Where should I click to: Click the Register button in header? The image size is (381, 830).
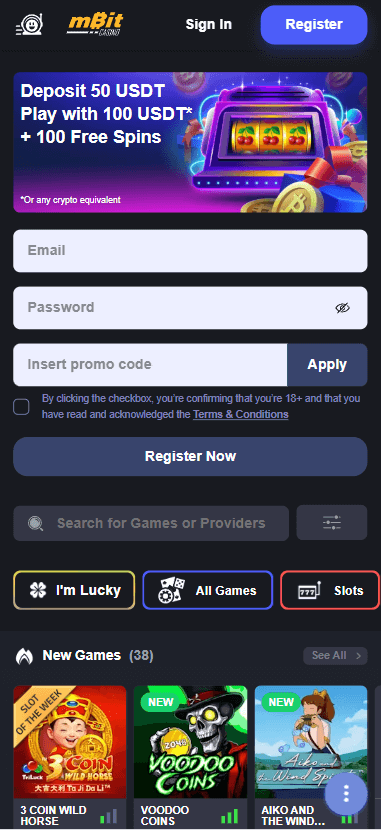[x=314, y=24]
